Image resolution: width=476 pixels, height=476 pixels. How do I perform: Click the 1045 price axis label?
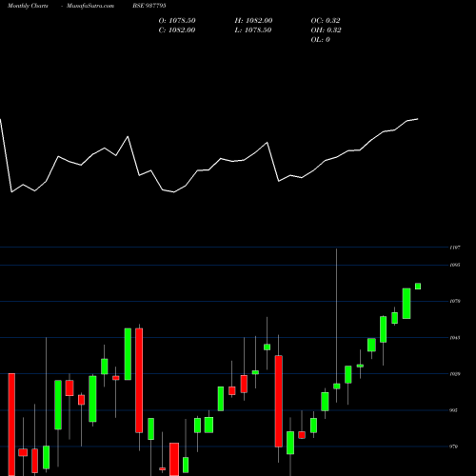pos(455,338)
